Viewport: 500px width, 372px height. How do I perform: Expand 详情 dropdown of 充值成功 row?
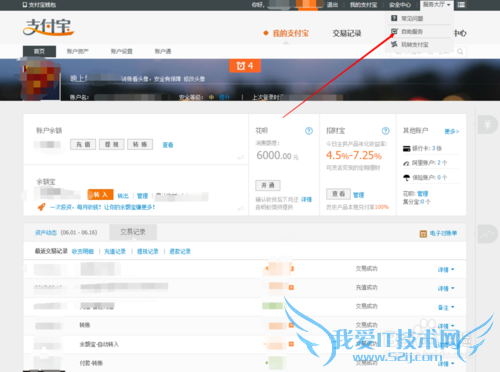pos(446,288)
